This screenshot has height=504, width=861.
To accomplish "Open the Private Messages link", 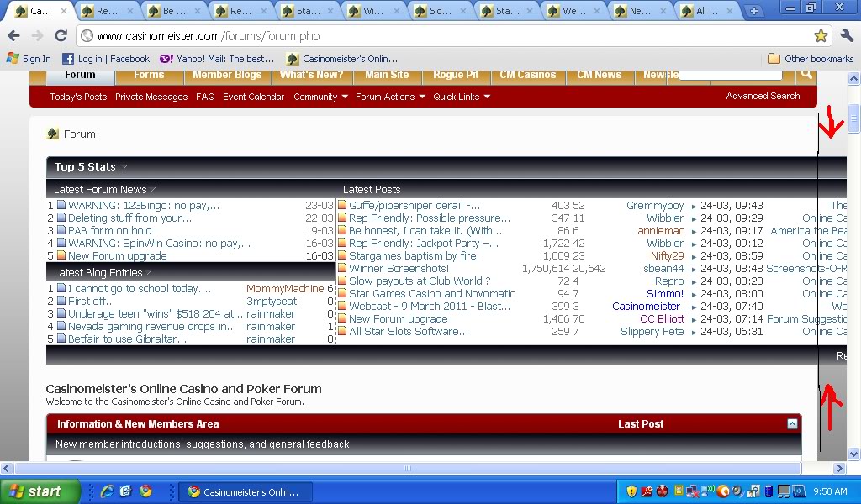I will [x=151, y=97].
